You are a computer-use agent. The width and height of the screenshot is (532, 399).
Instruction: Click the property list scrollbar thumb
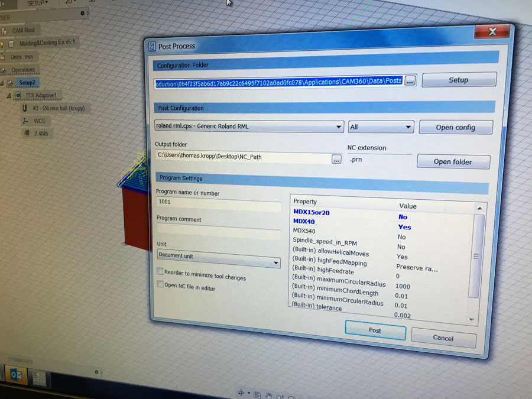476,257
